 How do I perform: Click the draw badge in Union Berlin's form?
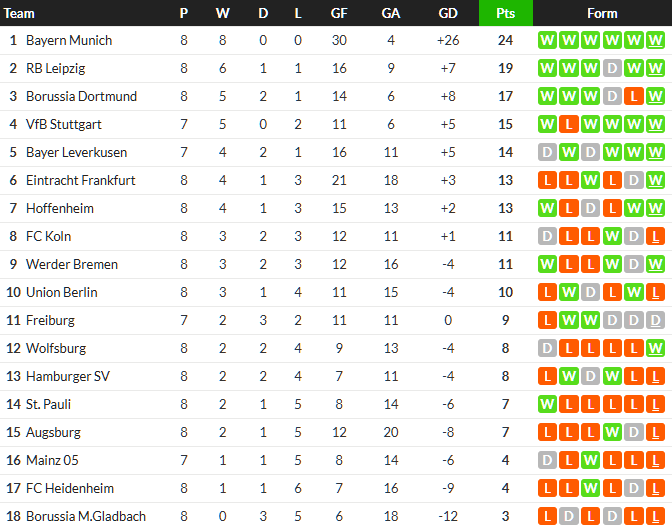[590, 293]
